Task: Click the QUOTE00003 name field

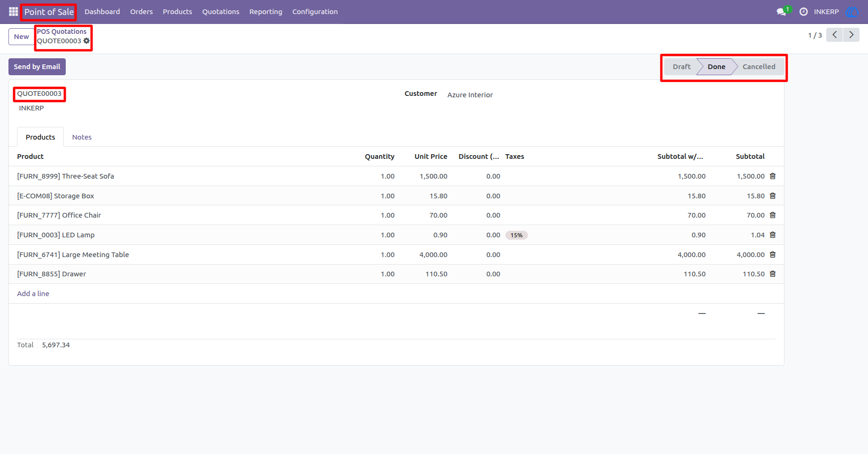Action: tap(39, 94)
